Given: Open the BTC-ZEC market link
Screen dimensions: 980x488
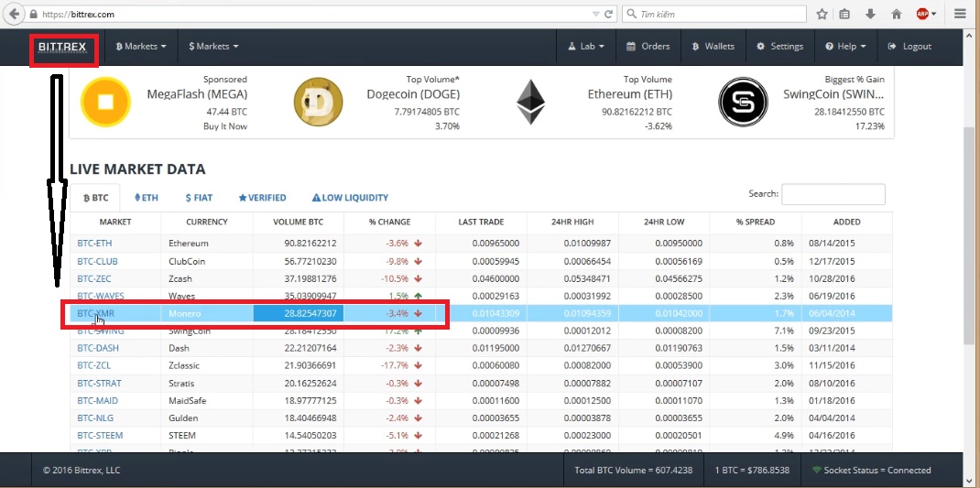Looking at the screenshot, I should click(94, 278).
